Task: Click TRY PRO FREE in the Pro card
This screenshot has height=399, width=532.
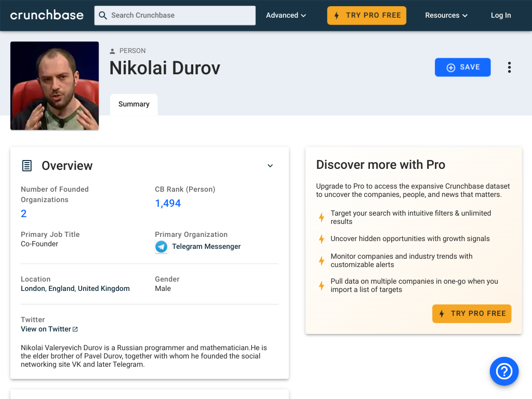Action: [x=472, y=313]
